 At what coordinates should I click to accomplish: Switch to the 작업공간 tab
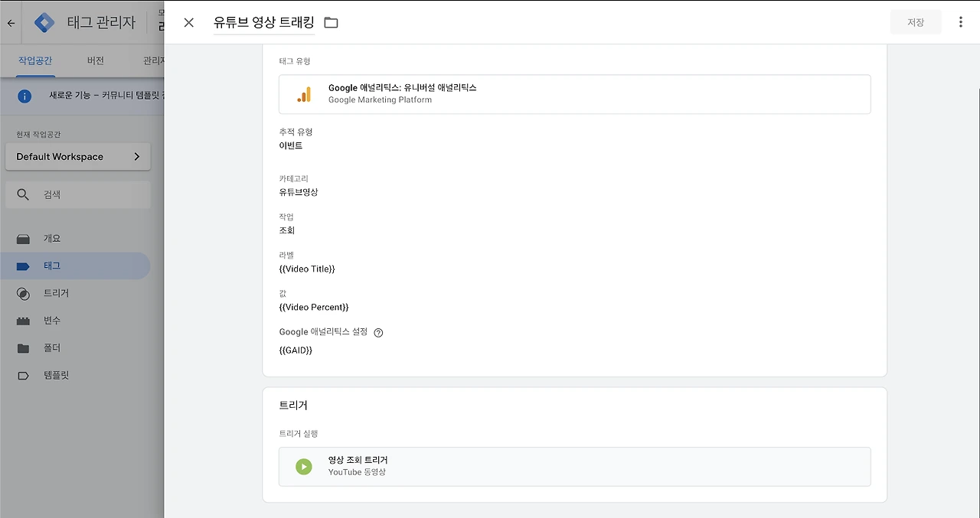point(36,60)
